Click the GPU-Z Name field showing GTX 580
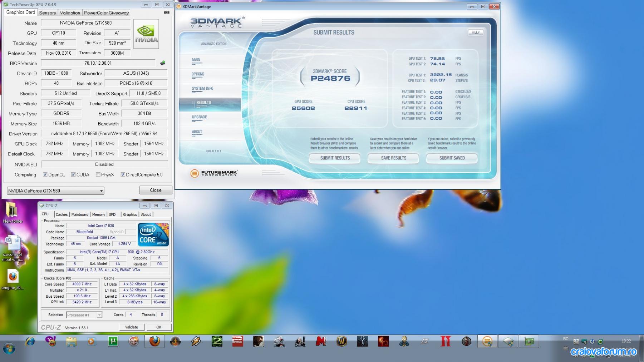Image resolution: width=644 pixels, height=362 pixels. click(86, 23)
